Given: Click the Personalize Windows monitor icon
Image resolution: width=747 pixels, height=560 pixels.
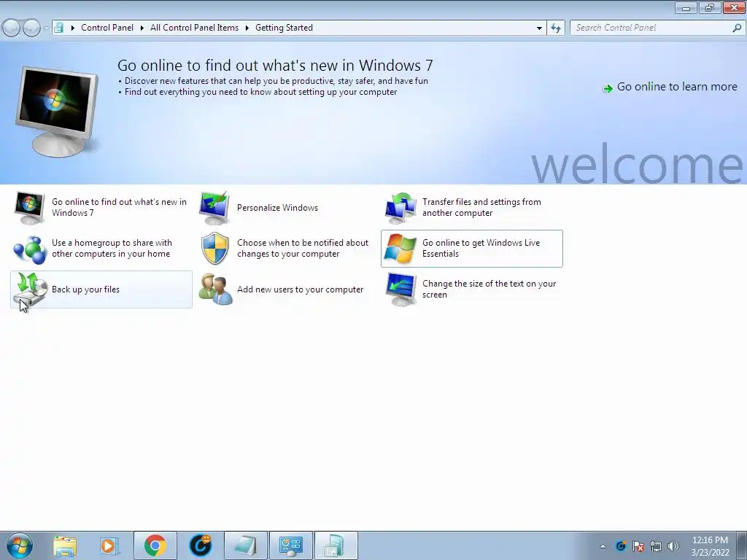Looking at the screenshot, I should click(215, 208).
